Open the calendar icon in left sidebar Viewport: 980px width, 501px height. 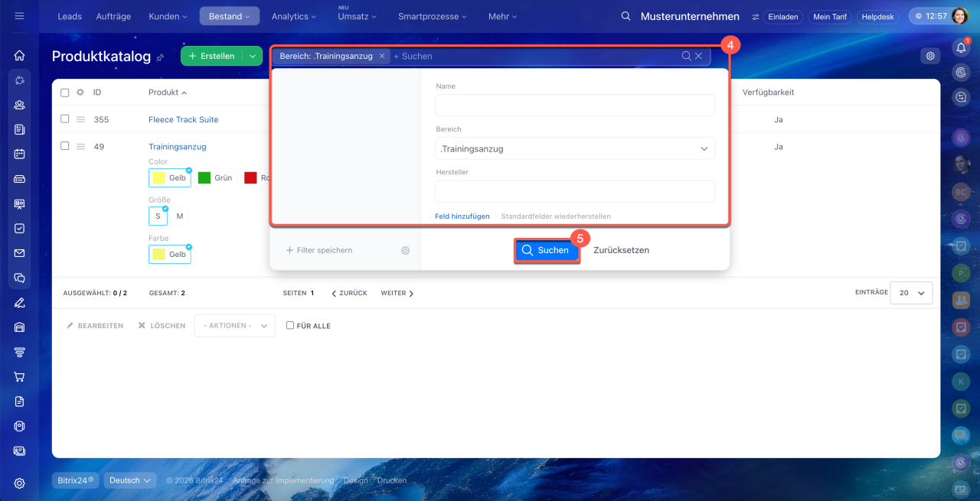(x=20, y=154)
